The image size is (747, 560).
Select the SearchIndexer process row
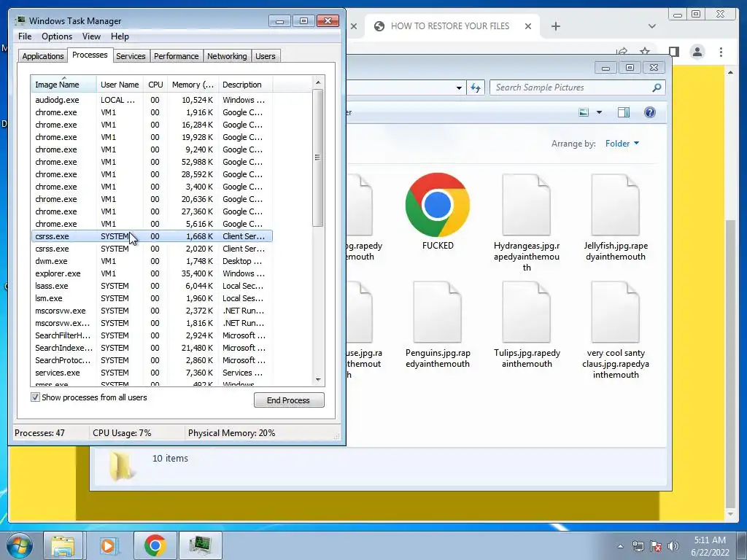click(x=152, y=348)
